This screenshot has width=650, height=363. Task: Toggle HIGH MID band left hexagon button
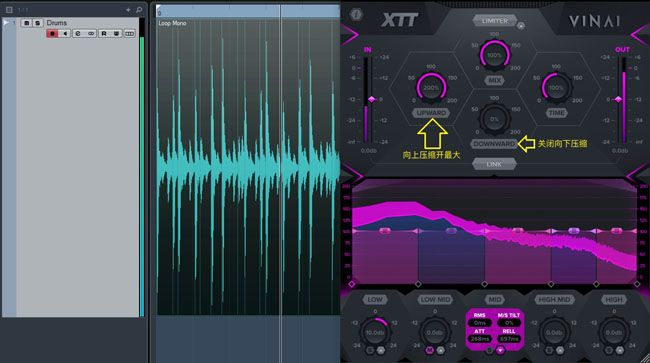[x=549, y=351]
